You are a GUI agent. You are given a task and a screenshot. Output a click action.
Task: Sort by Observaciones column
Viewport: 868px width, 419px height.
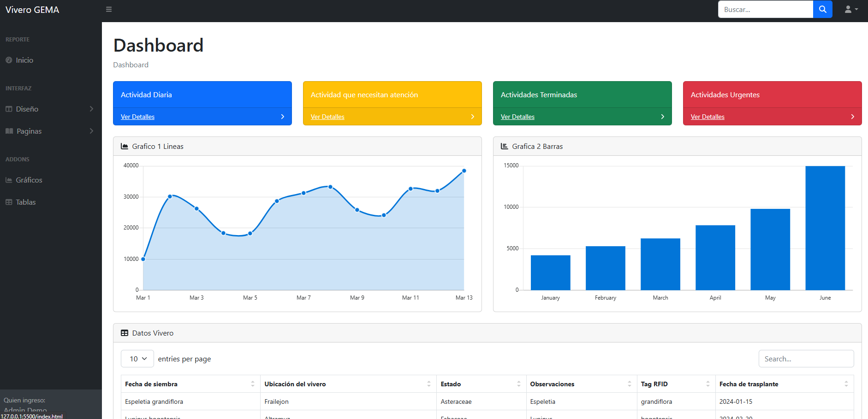coord(582,384)
